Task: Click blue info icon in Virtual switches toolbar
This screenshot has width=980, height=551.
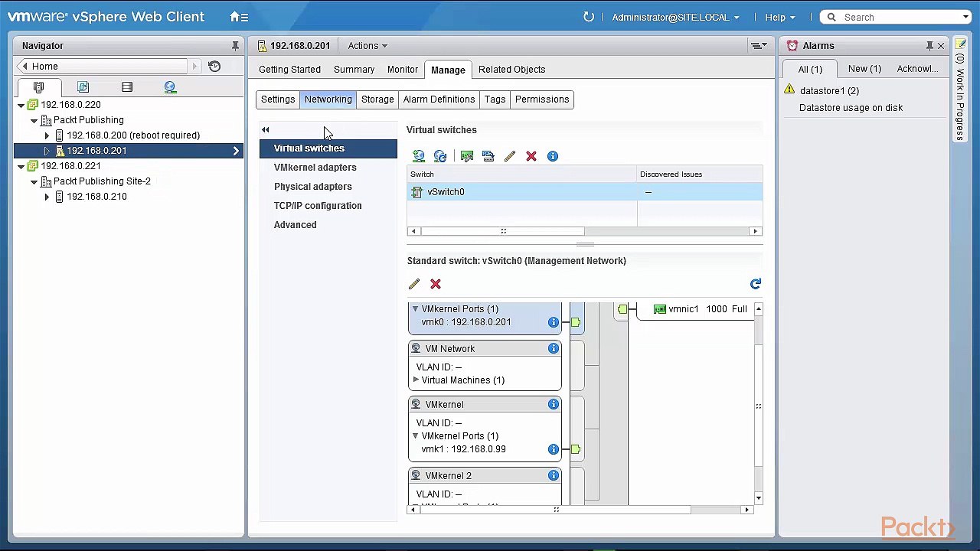Action: pyautogui.click(x=553, y=156)
